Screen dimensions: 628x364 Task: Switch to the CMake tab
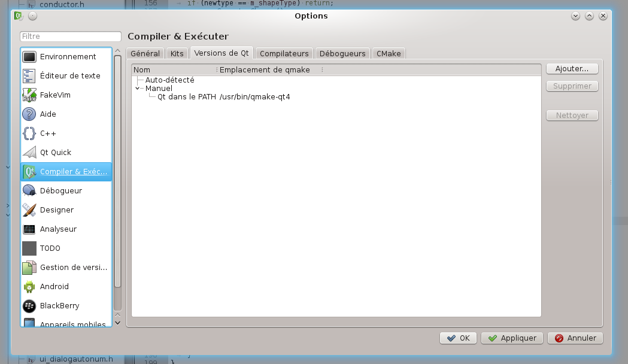pyautogui.click(x=389, y=54)
